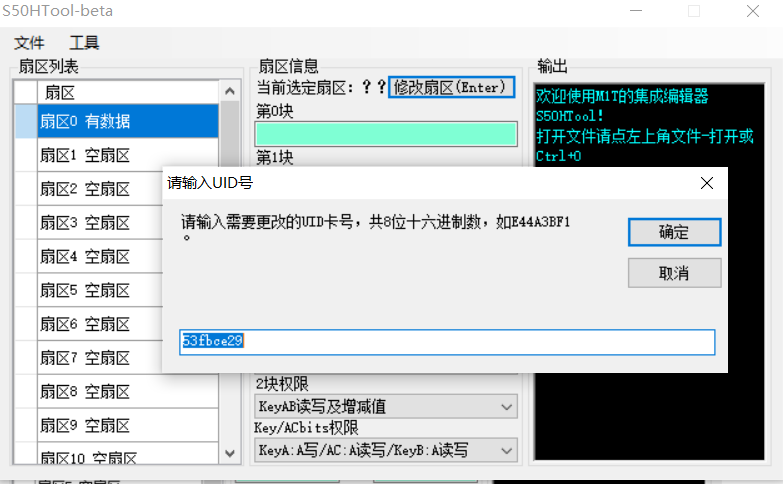Click the sector list scroll-up arrow
Viewport: 783px width, 484px height.
click(x=230, y=91)
